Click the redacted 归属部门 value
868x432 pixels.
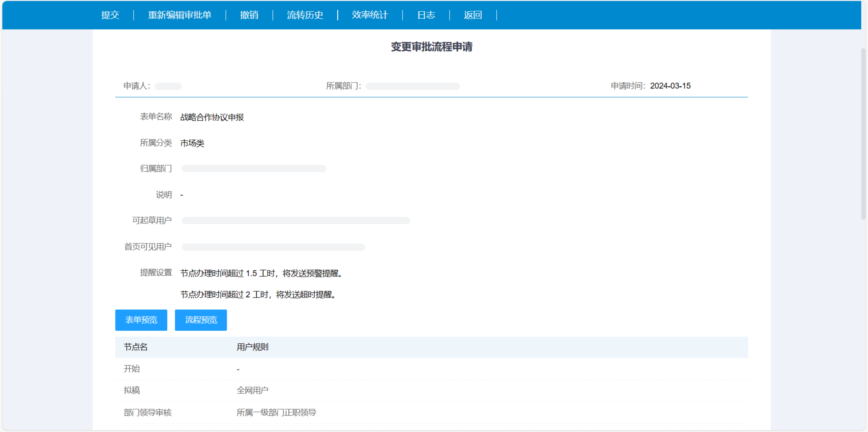254,168
